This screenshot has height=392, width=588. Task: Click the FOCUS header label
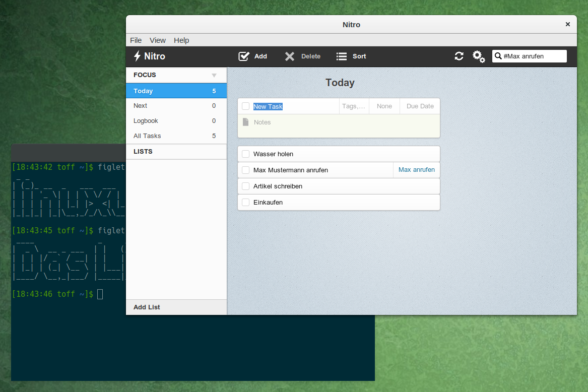tap(145, 75)
